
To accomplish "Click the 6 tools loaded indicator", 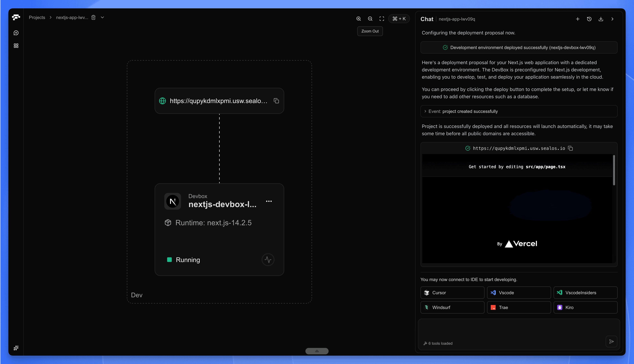I will coord(438,343).
